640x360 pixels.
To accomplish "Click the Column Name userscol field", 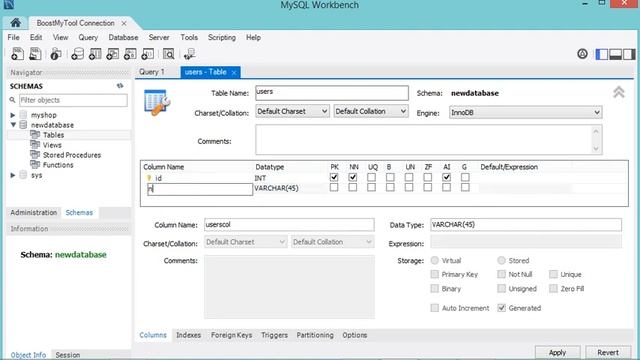I will (x=289, y=224).
